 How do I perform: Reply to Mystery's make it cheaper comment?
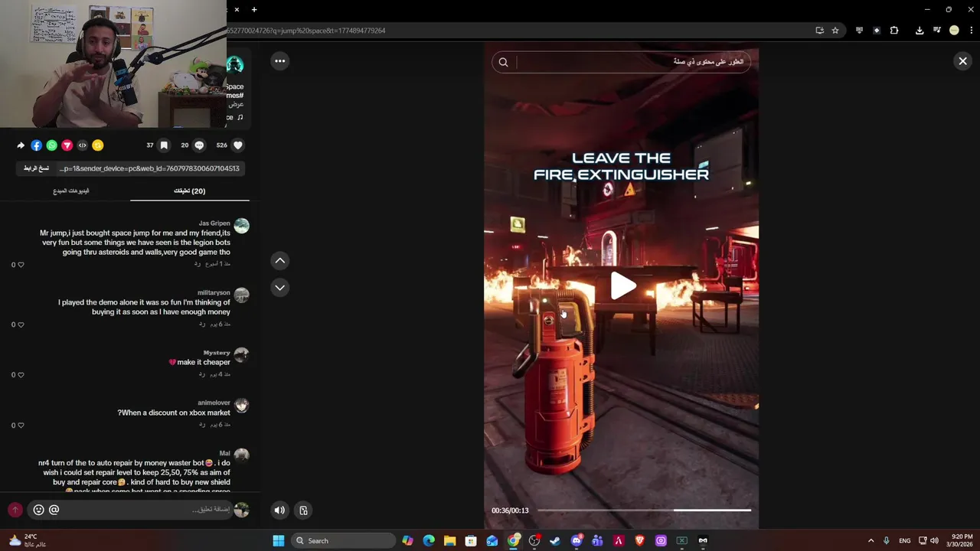tap(202, 374)
